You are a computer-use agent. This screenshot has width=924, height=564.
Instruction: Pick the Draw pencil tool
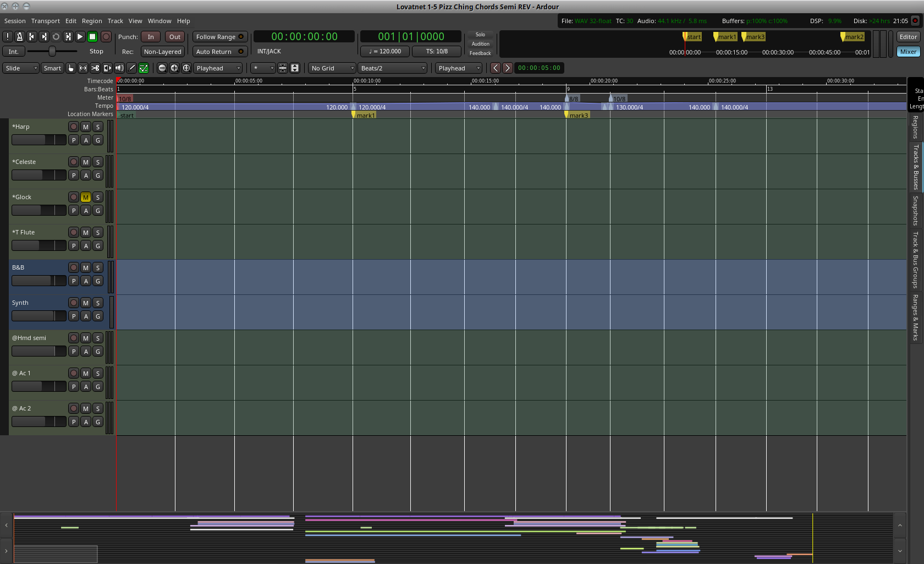[131, 68]
